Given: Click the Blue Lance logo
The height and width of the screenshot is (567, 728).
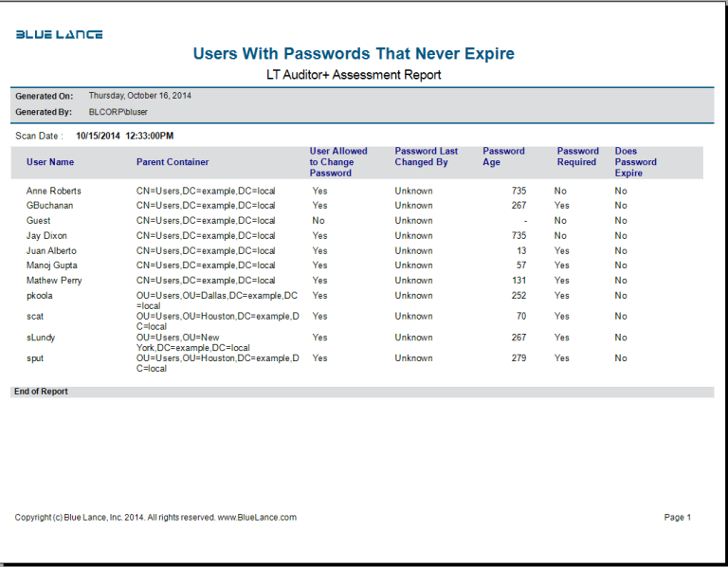Looking at the screenshot, I should coord(59,35).
